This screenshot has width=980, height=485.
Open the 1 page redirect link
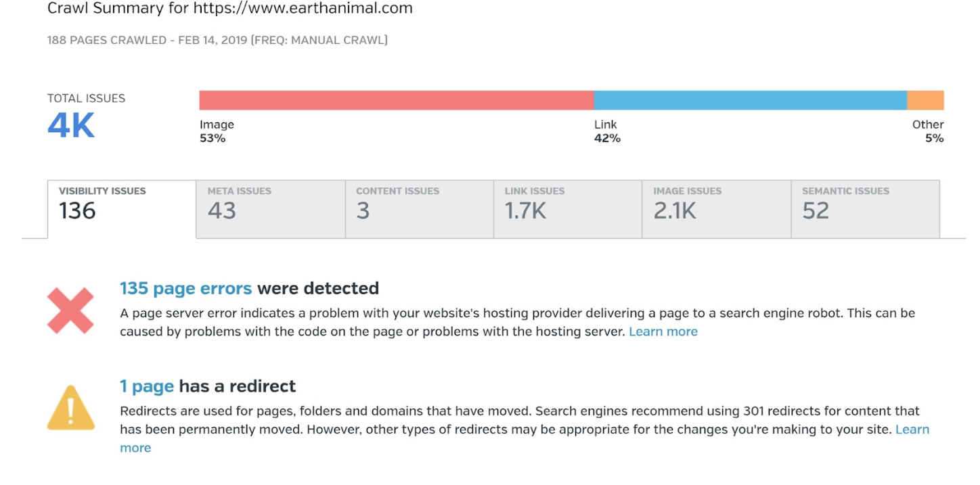point(147,386)
